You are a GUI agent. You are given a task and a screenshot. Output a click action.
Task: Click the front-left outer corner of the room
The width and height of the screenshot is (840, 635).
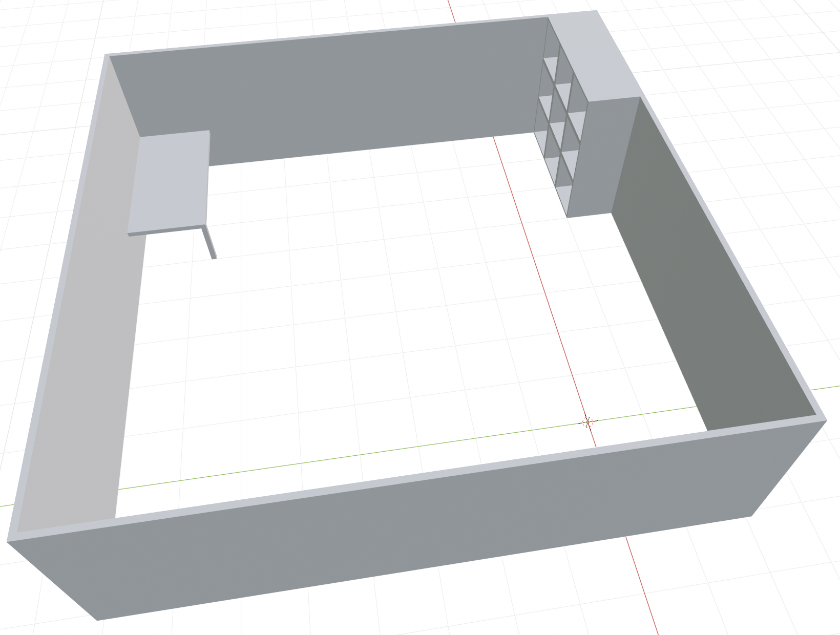(x=8, y=540)
